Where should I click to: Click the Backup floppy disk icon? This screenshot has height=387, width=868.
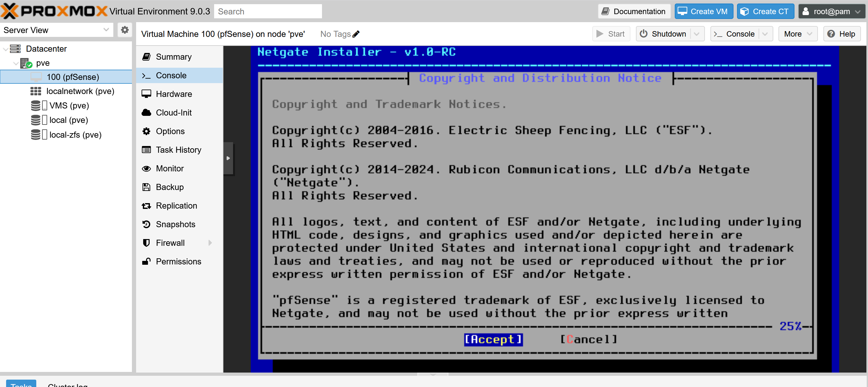(x=146, y=187)
